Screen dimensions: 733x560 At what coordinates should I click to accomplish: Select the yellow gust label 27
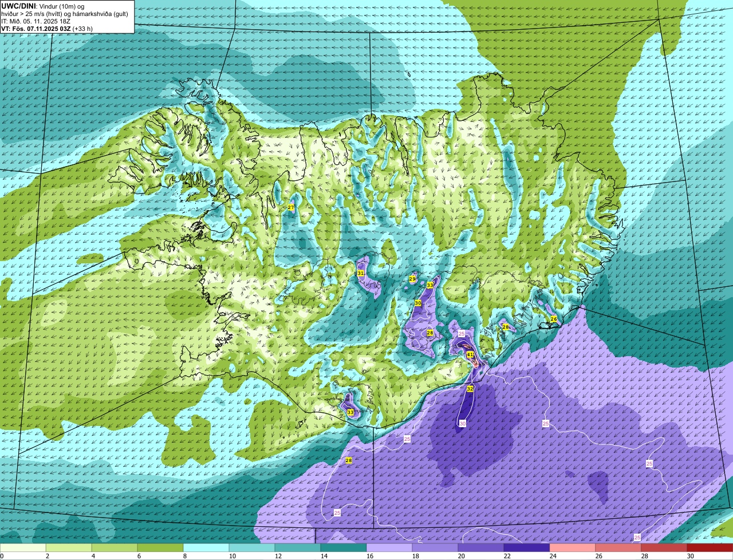click(291, 207)
